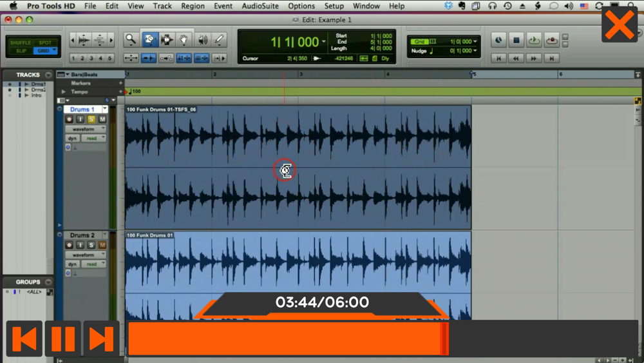
Task: Click the transport Fast Forward button
Action: (533, 59)
